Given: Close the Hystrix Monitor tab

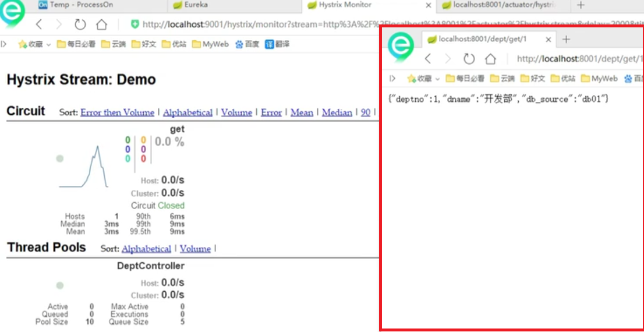Looking at the screenshot, I should tap(429, 5).
